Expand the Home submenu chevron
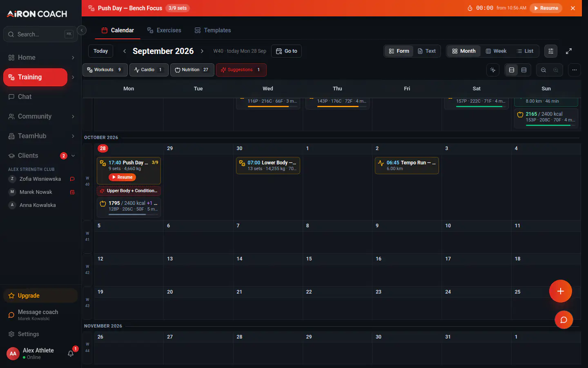The height and width of the screenshot is (368, 588). tap(73, 58)
